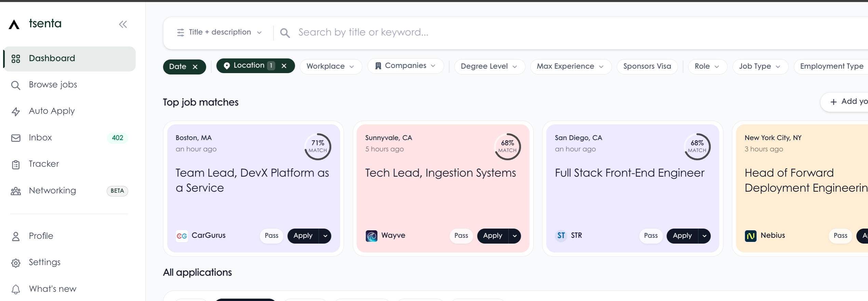Screen dimensions: 868x301
Task: Expand the Role filter dropdown
Action: (x=707, y=66)
